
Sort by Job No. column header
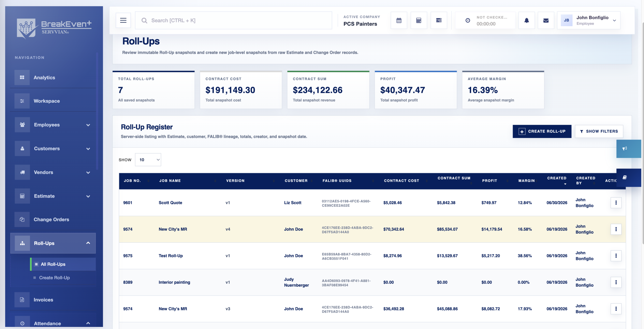[137, 181]
